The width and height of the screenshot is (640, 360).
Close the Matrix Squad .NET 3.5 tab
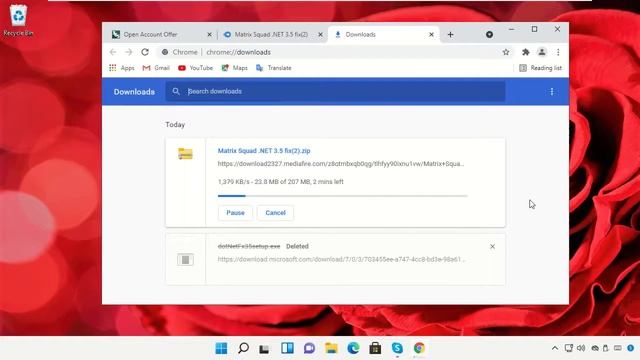click(320, 35)
